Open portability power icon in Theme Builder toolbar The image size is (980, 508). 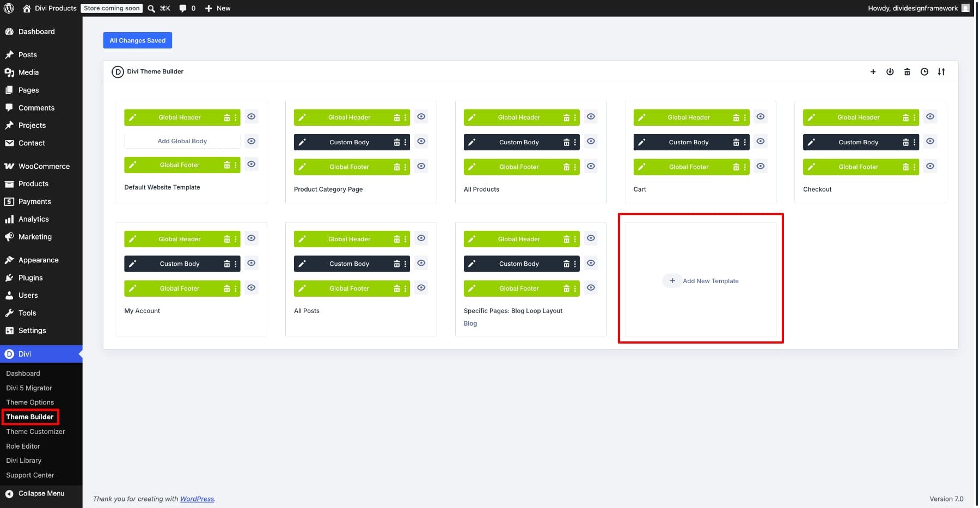coord(890,72)
